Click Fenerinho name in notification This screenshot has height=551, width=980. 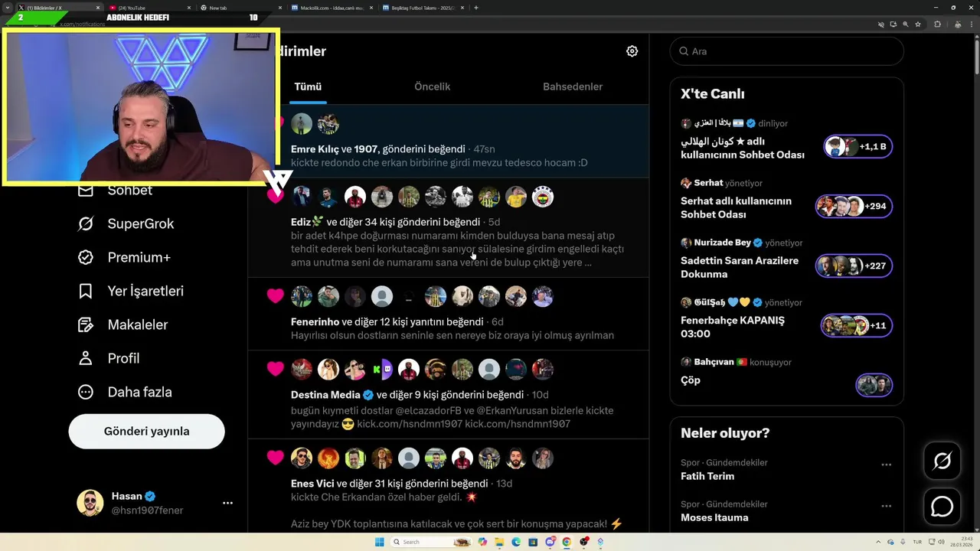pyautogui.click(x=315, y=321)
